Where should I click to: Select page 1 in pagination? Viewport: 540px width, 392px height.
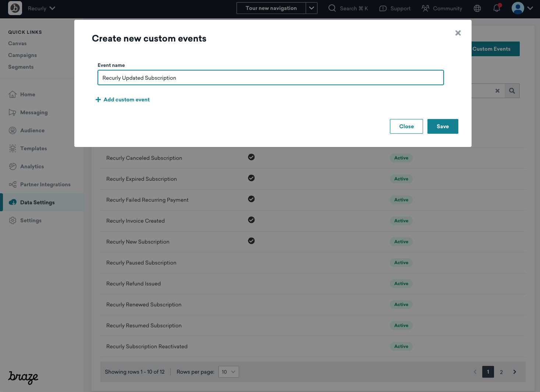coord(488,372)
